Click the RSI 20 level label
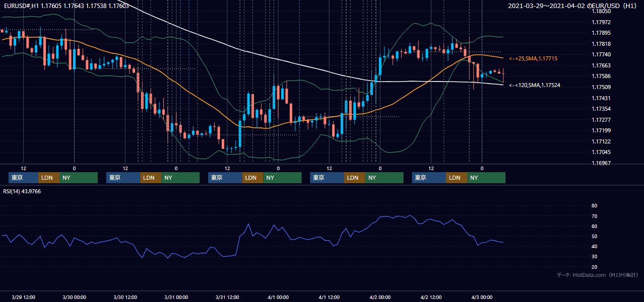 click(594, 267)
